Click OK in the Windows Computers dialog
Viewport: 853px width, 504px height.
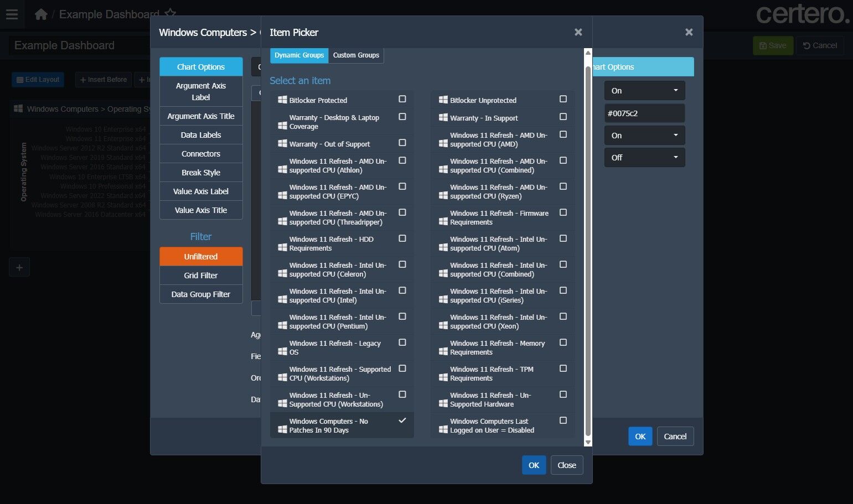coord(640,437)
